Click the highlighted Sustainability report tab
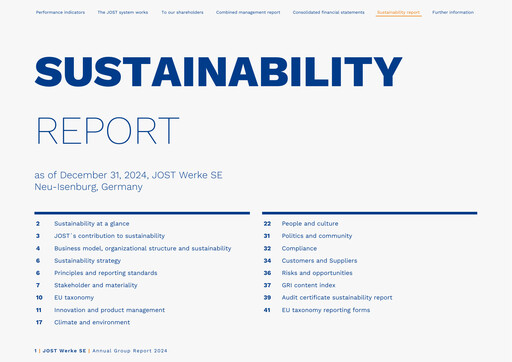This screenshot has width=512, height=362. click(x=398, y=12)
